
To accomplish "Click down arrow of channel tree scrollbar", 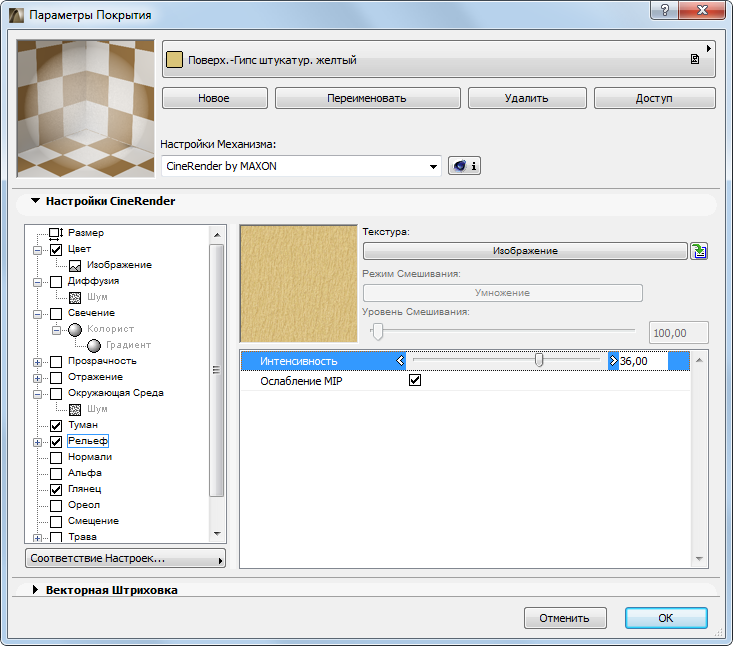I will 217,533.
